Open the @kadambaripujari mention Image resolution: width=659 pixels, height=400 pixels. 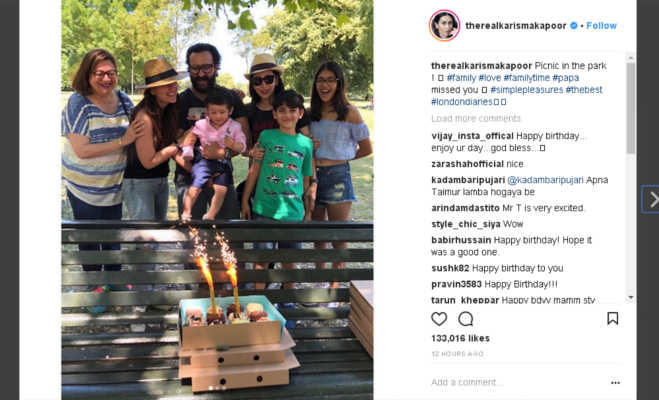pyautogui.click(x=545, y=180)
